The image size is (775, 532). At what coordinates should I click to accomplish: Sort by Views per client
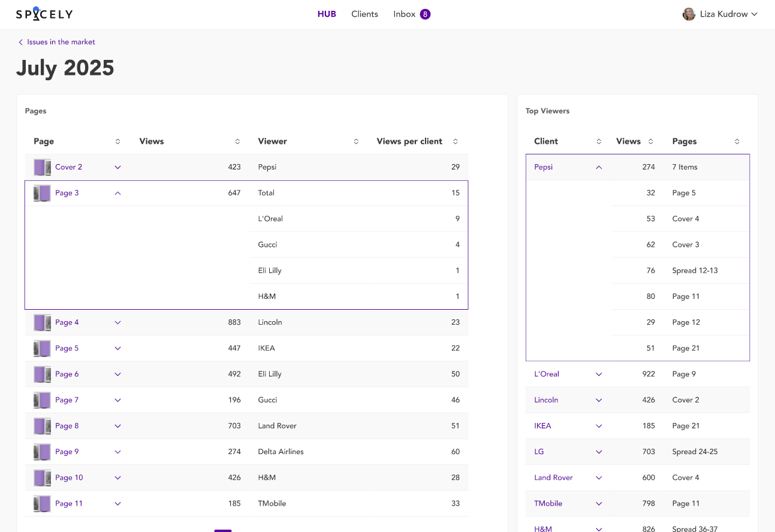pyautogui.click(x=456, y=141)
